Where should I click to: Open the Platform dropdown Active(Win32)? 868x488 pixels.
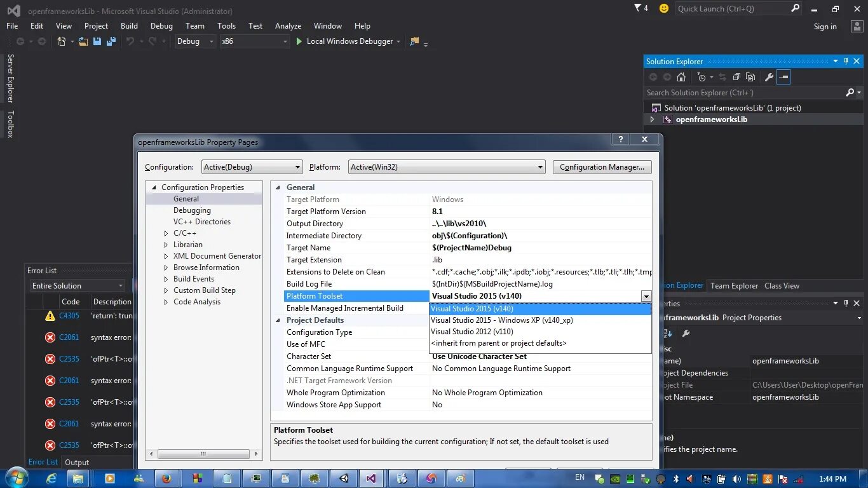447,167
